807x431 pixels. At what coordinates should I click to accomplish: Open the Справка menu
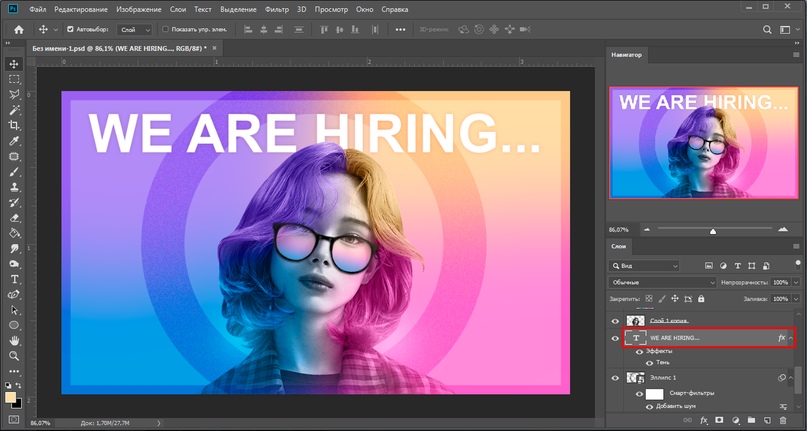click(x=395, y=9)
